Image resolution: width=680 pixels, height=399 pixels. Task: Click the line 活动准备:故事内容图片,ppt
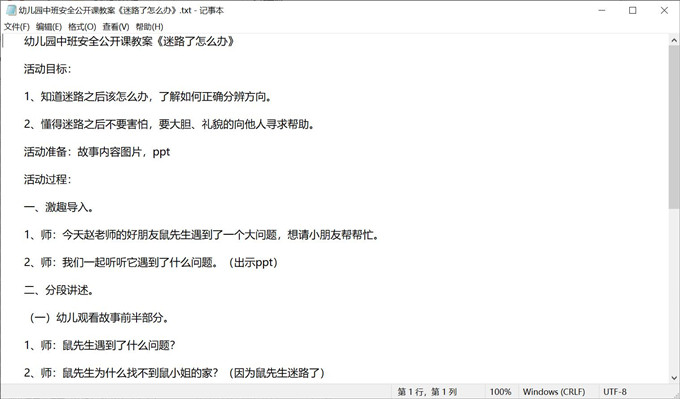[x=97, y=152]
